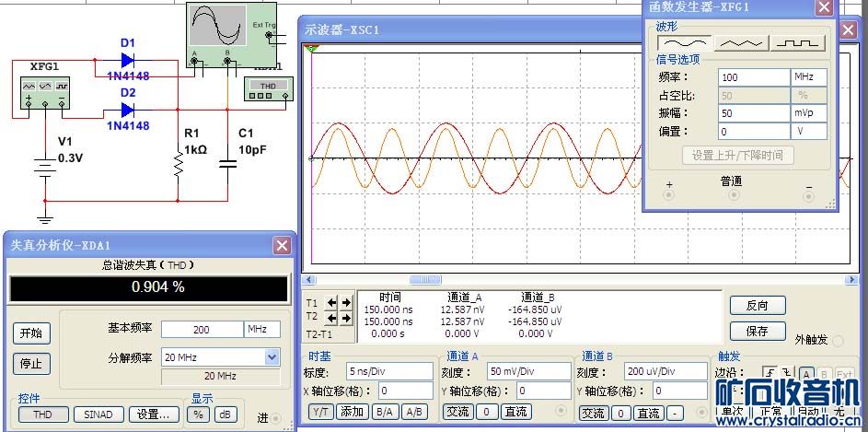This screenshot has height=432, width=868.
Task: Select SINAD control mode
Action: pyautogui.click(x=98, y=414)
